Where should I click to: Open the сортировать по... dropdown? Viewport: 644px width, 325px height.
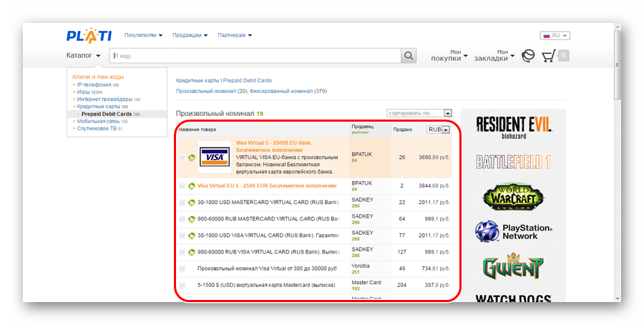point(419,113)
